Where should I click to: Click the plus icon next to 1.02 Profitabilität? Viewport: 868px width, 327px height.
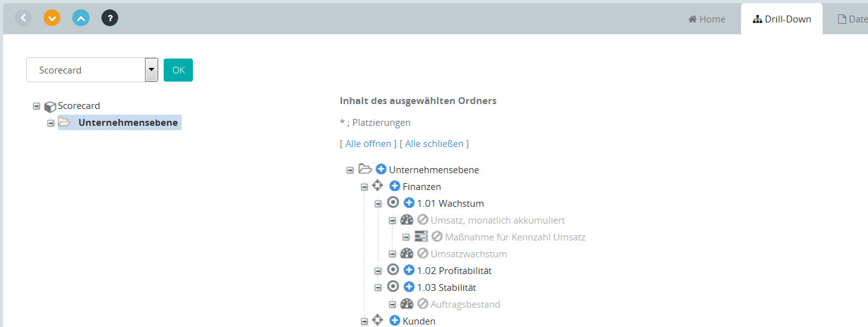click(x=409, y=270)
